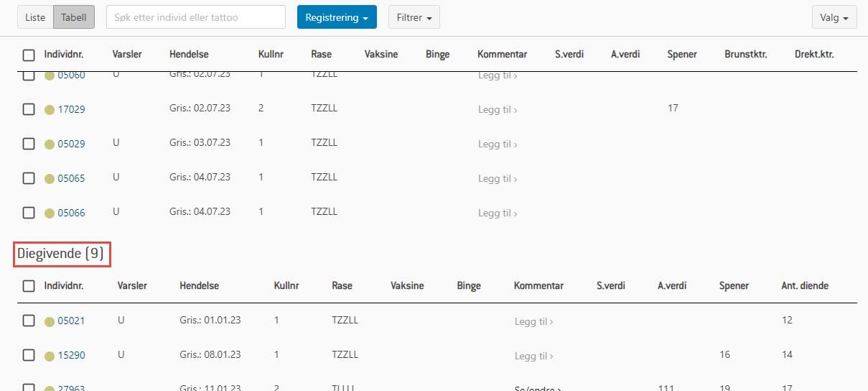The image size is (868, 391).
Task: Switch to Tabell view
Action: tap(74, 17)
